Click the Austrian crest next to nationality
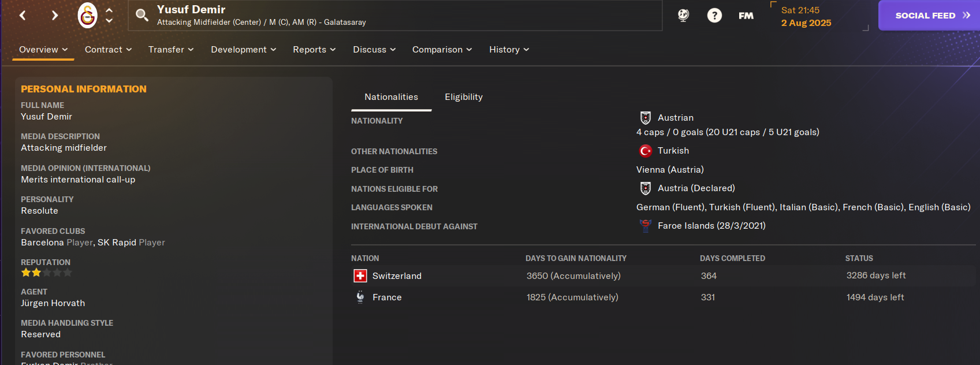The width and height of the screenshot is (980, 365). pos(646,118)
